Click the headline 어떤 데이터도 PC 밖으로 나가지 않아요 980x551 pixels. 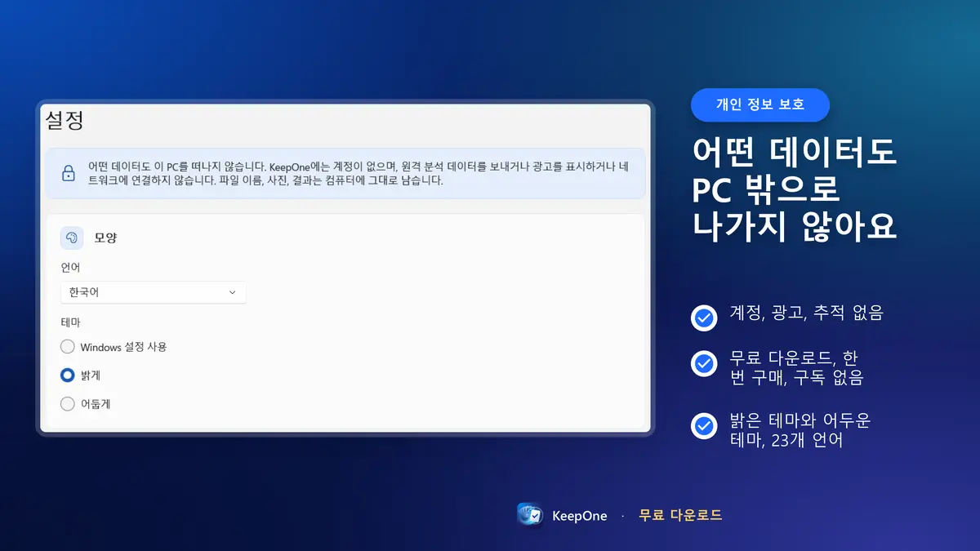click(x=795, y=189)
